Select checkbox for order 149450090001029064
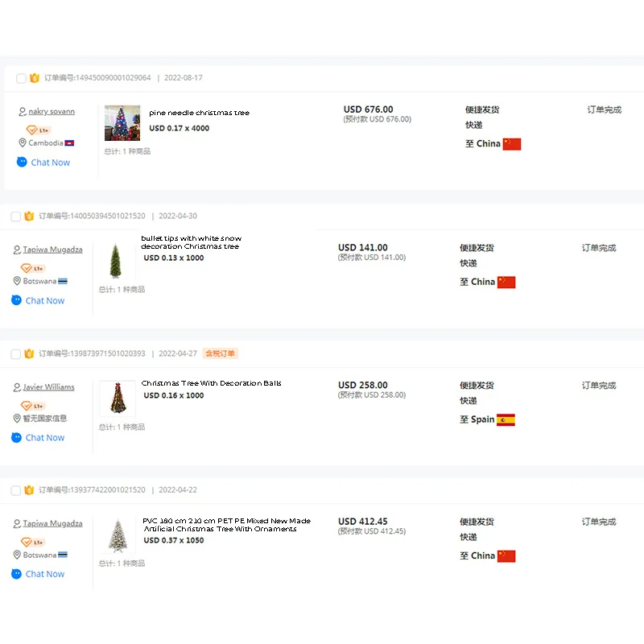 (21, 78)
